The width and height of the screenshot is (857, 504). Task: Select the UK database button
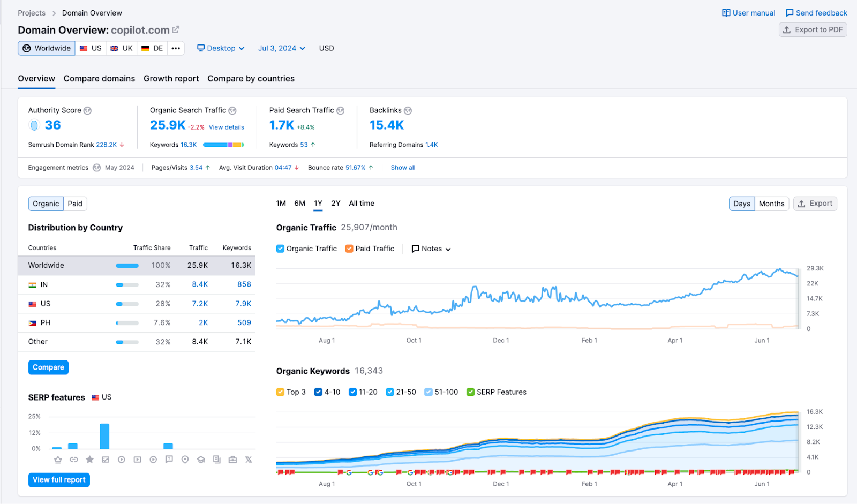[x=122, y=48]
